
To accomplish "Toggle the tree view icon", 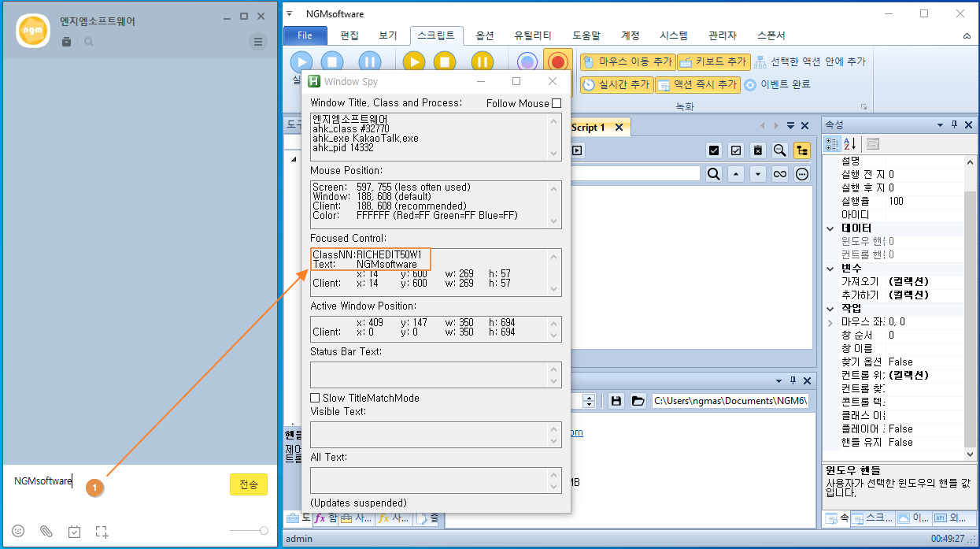I will [x=802, y=150].
